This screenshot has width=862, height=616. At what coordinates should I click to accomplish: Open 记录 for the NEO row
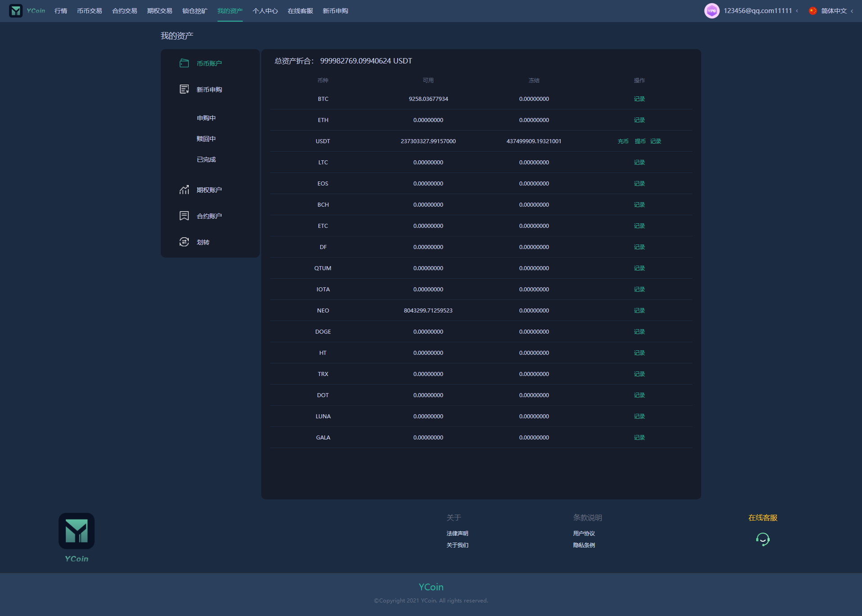(639, 311)
